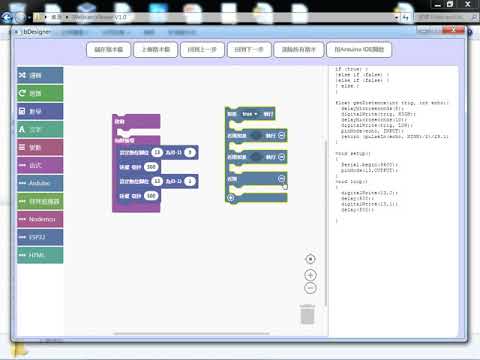This screenshot has height=360, width=480.
Task: Open the logic category with shuffle icon
Action: coord(40,75)
